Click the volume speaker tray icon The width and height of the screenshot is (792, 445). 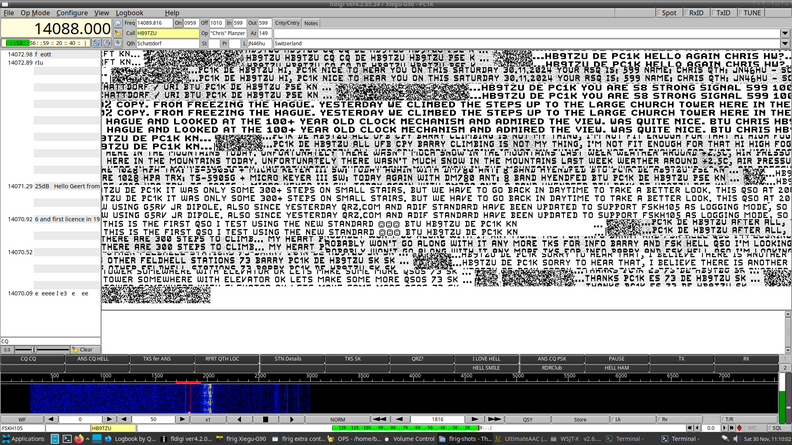[x=735, y=439]
